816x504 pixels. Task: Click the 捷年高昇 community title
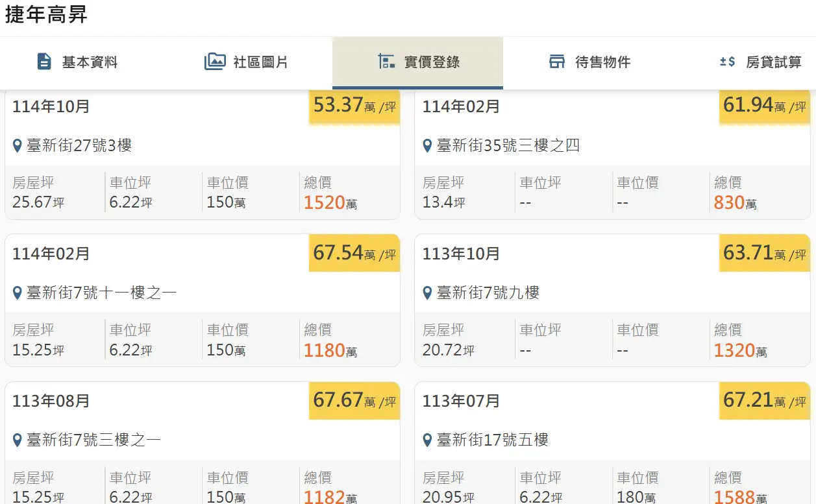coord(46,15)
